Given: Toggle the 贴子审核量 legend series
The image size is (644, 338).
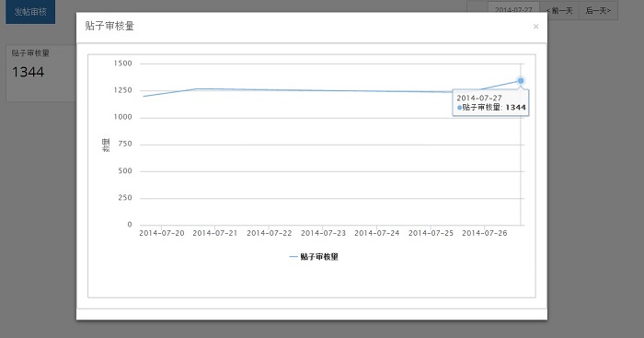Looking at the screenshot, I should click(x=314, y=257).
